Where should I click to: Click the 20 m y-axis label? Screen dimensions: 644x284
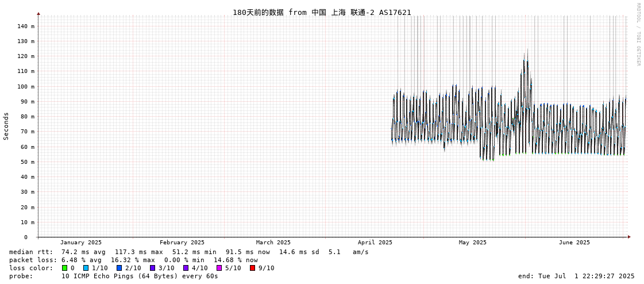[28, 207]
